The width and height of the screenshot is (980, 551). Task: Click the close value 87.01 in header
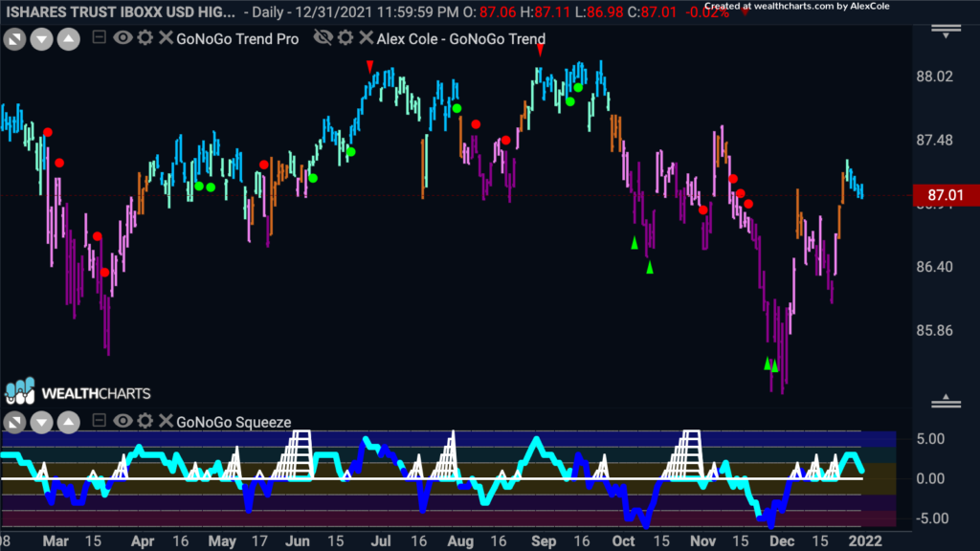(658, 11)
